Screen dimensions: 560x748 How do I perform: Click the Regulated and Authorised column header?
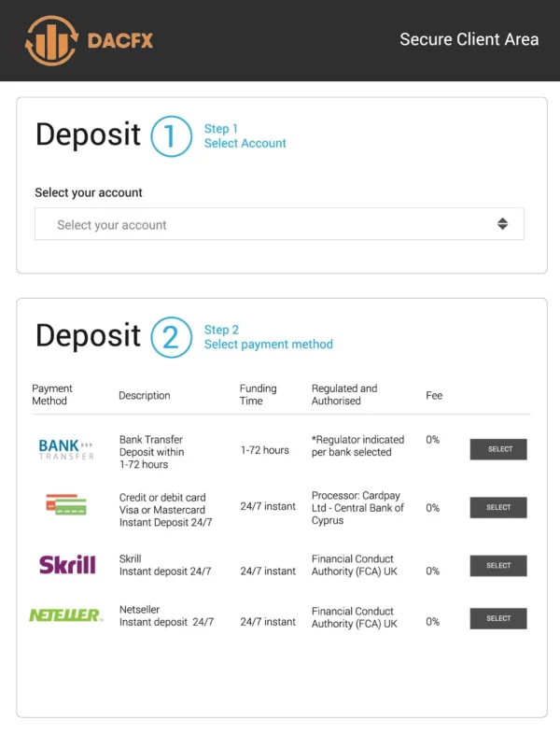coord(343,394)
